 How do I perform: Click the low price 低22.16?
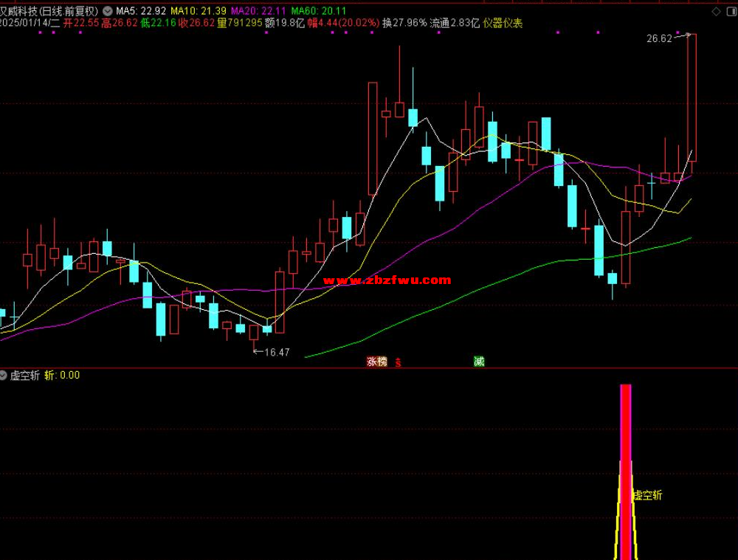[158, 23]
